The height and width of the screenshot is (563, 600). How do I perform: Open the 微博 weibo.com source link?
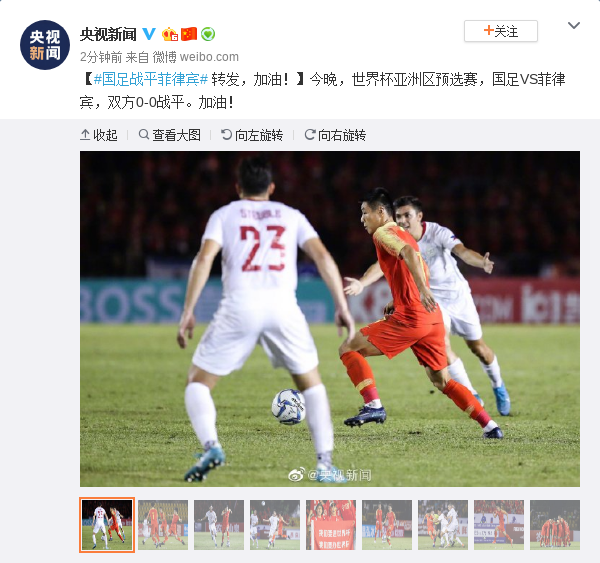click(x=196, y=57)
